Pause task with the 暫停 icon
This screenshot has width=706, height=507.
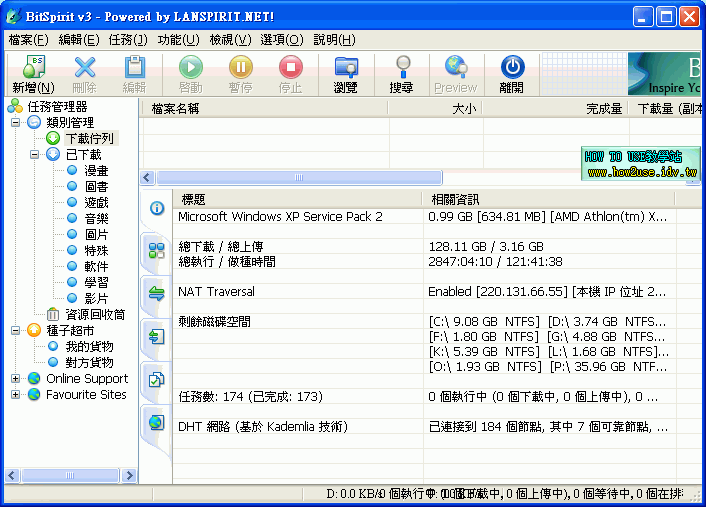click(241, 67)
